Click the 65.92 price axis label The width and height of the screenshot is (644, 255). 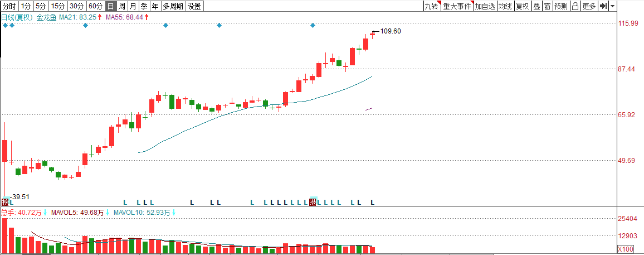coord(626,115)
